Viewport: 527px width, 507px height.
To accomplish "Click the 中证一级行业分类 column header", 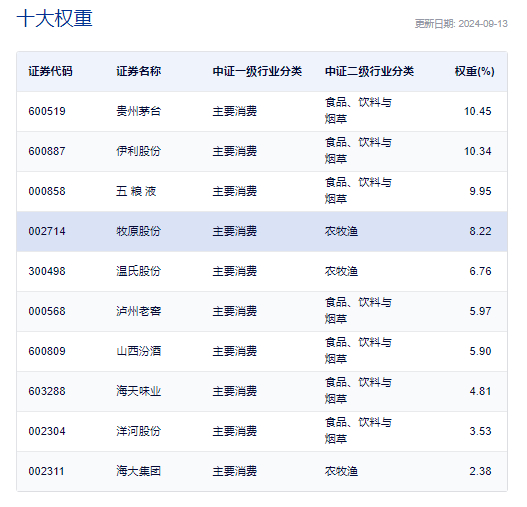I will pos(257,71).
